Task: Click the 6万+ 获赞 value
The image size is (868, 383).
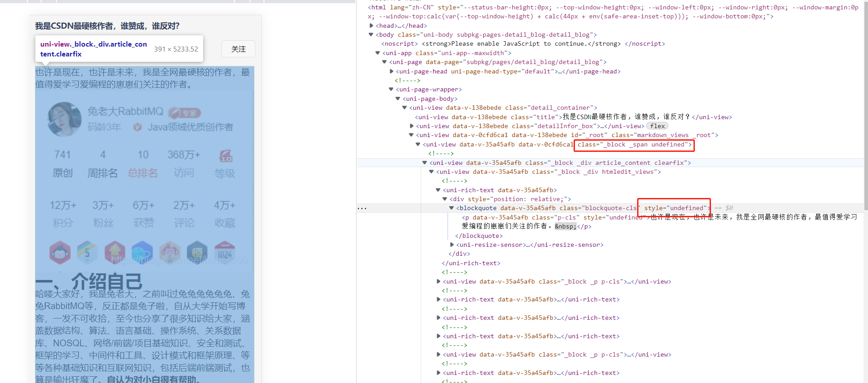Action: click(144, 205)
